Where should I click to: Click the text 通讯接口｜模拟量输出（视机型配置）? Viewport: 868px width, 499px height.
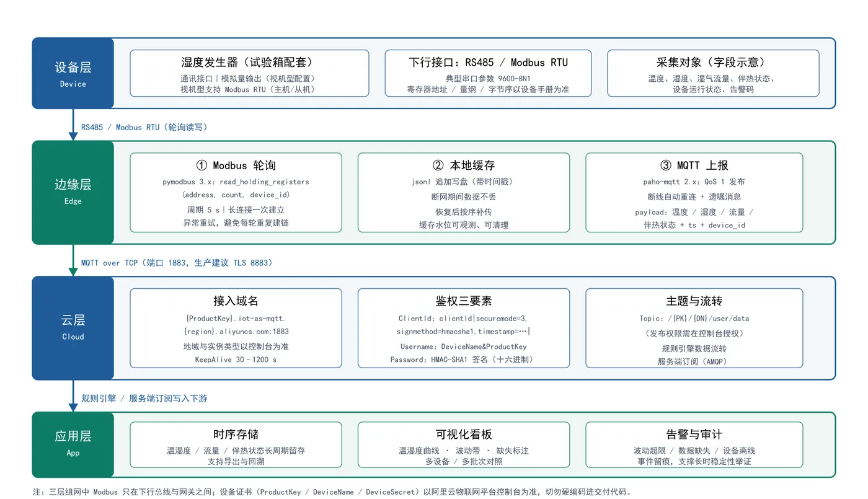249,79
